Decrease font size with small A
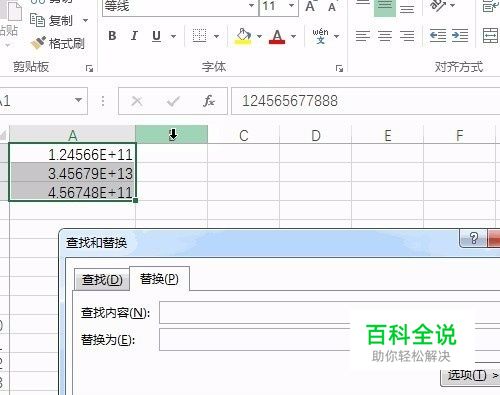 [x=332, y=7]
